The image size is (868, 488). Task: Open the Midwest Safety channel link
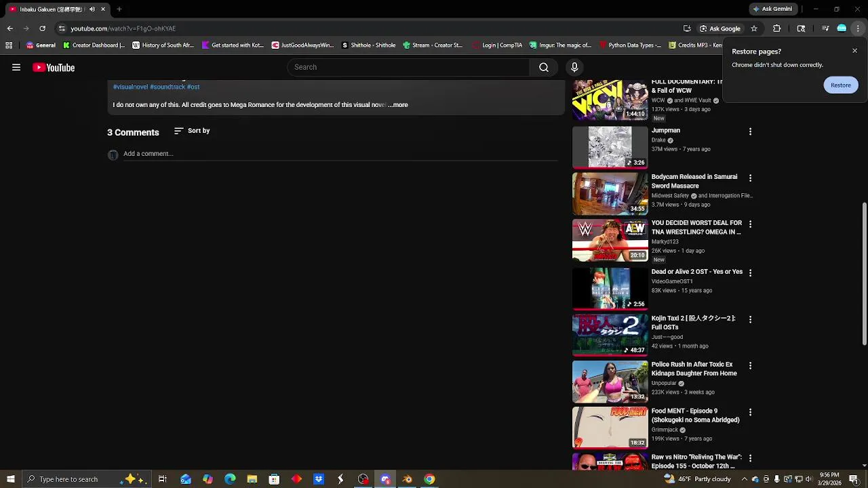[x=670, y=196]
